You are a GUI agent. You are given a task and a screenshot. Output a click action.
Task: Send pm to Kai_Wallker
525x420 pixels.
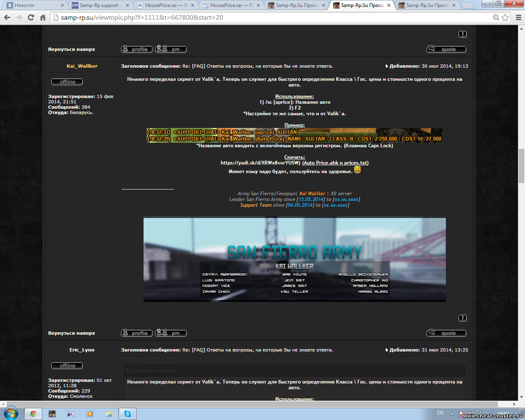[x=171, y=333]
